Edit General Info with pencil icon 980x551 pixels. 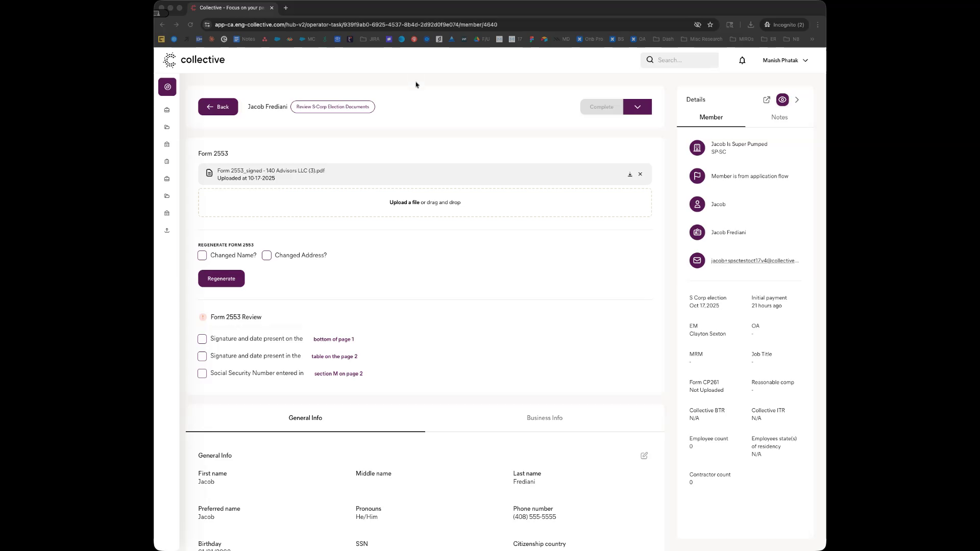(x=644, y=456)
